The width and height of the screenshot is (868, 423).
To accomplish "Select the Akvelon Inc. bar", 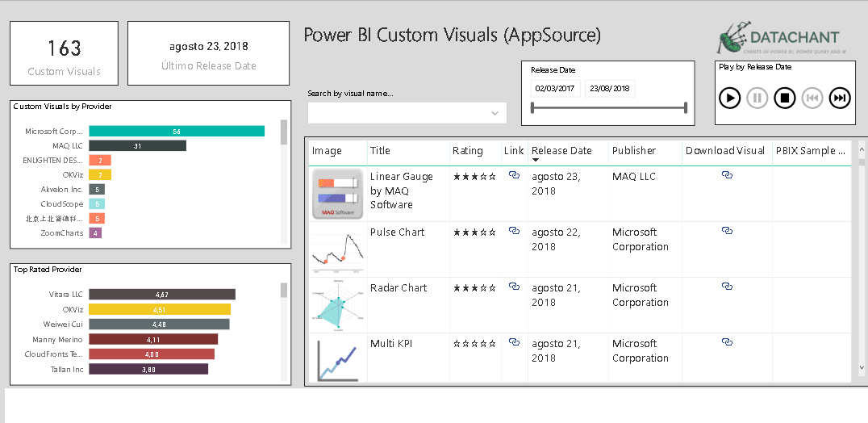I will click(x=97, y=190).
